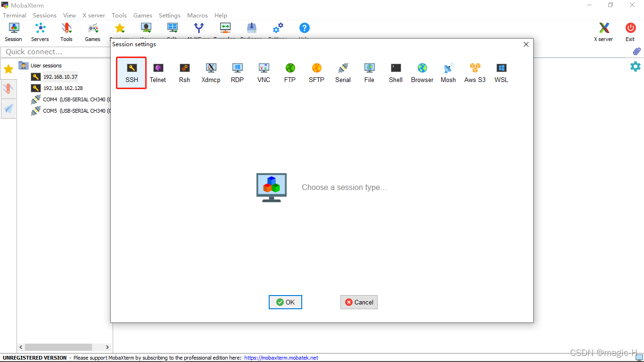Choose the File session type
The image size is (644, 362).
pos(369,73)
